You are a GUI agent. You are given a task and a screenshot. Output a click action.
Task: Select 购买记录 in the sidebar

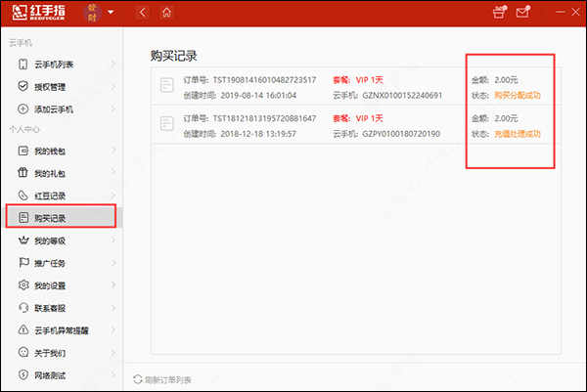pos(62,217)
